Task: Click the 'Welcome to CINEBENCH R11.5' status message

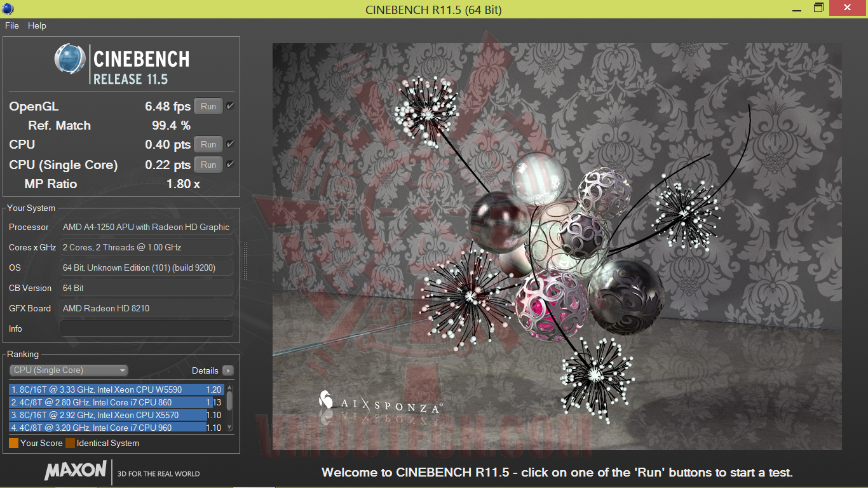Action: 557,472
